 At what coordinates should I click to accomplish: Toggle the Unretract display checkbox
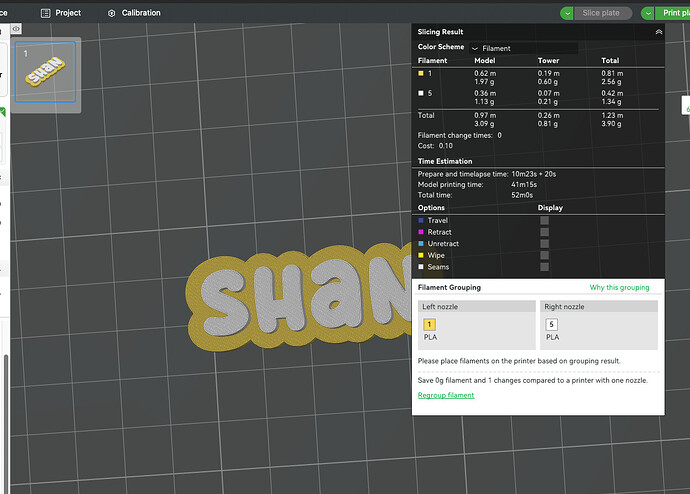(544, 244)
